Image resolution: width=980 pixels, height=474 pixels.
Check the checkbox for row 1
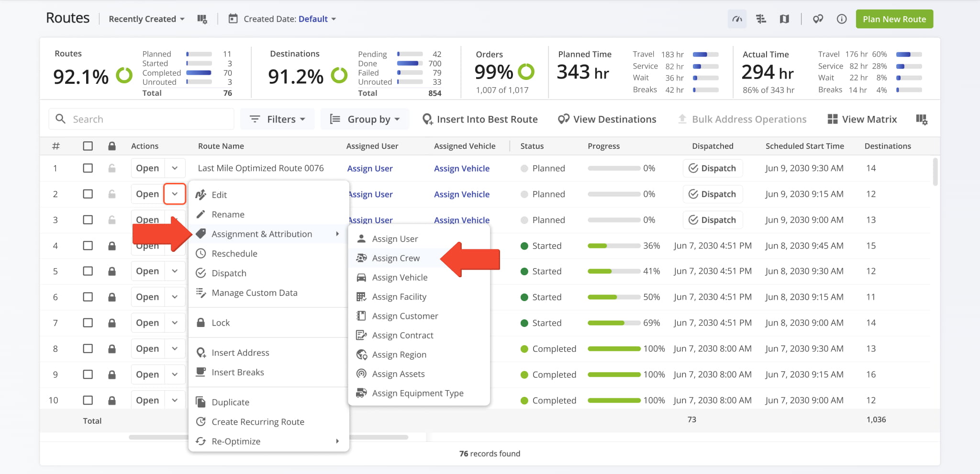pos(88,168)
